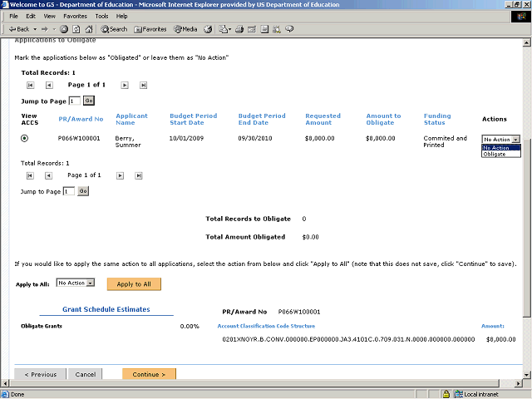Image resolution: width=532 pixels, height=399 pixels.
Task: Open the Tools menu
Action: (101, 17)
